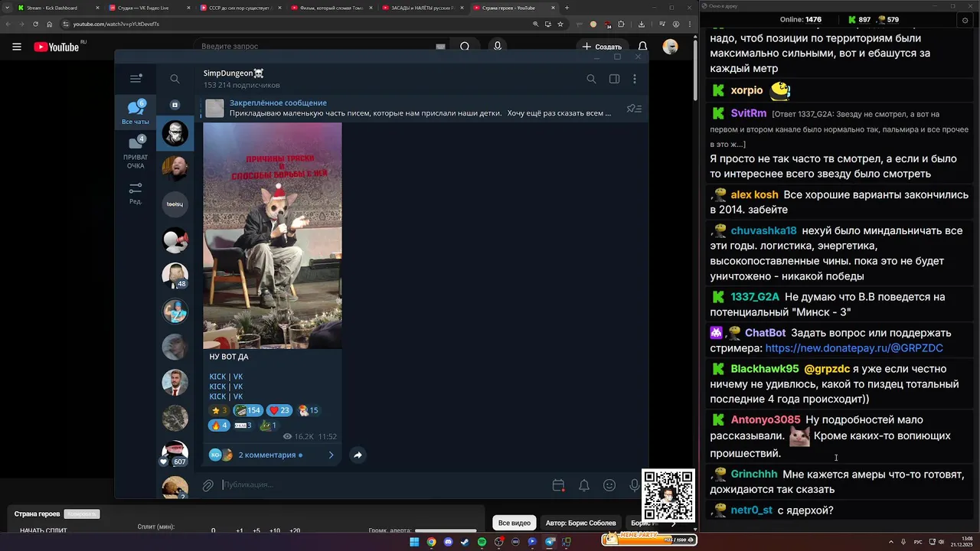The width and height of the screenshot is (980, 551).
Task: Click the username 'Blackhawk95' in the chat
Action: 764,369
